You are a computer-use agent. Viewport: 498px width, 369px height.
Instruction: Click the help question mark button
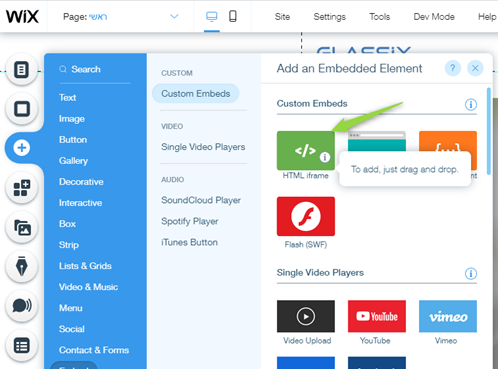453,68
